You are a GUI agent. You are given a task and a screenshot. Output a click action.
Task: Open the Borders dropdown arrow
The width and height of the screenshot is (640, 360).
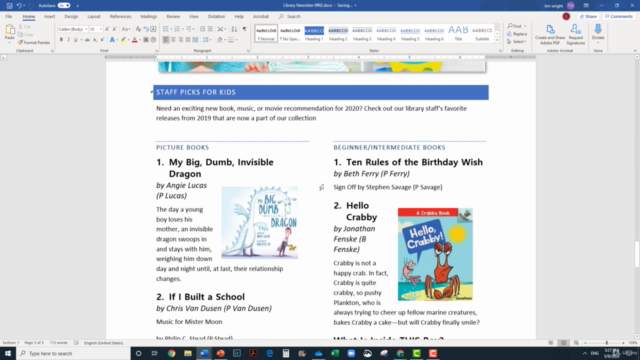[x=236, y=40]
